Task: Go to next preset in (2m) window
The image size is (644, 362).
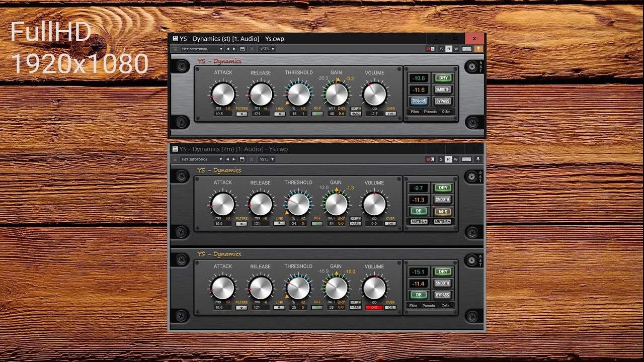Action: click(234, 159)
